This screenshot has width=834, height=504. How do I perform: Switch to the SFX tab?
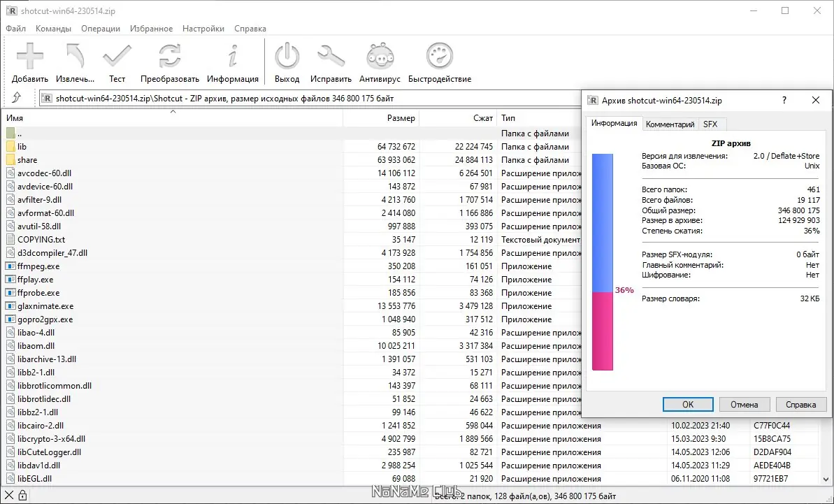coord(710,124)
